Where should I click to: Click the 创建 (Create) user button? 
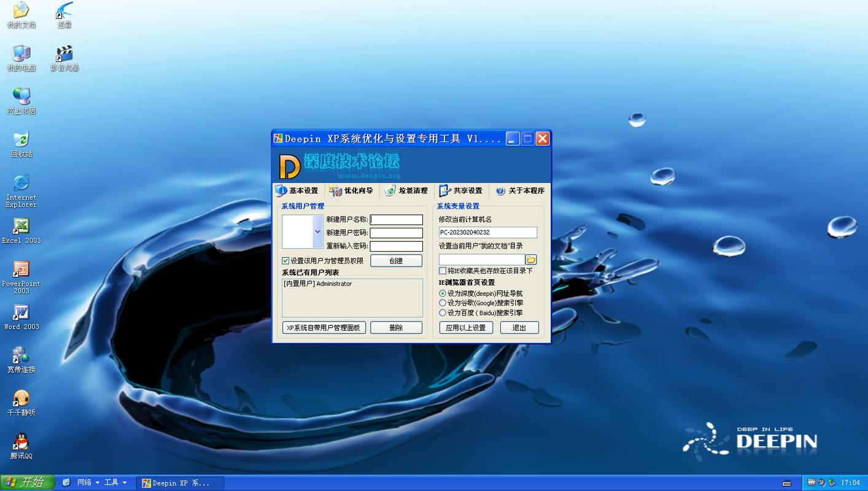tap(396, 261)
